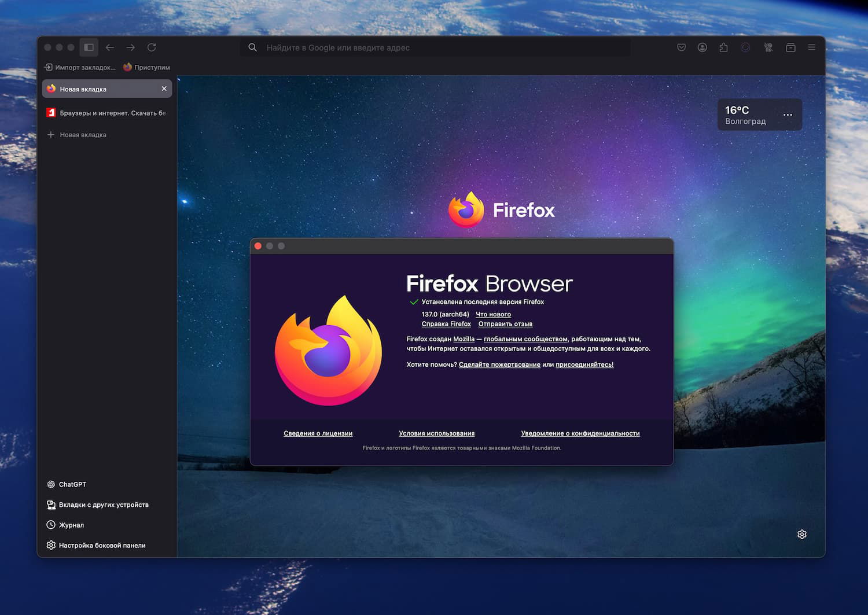Click the purple circular toolbar icon

point(745,47)
